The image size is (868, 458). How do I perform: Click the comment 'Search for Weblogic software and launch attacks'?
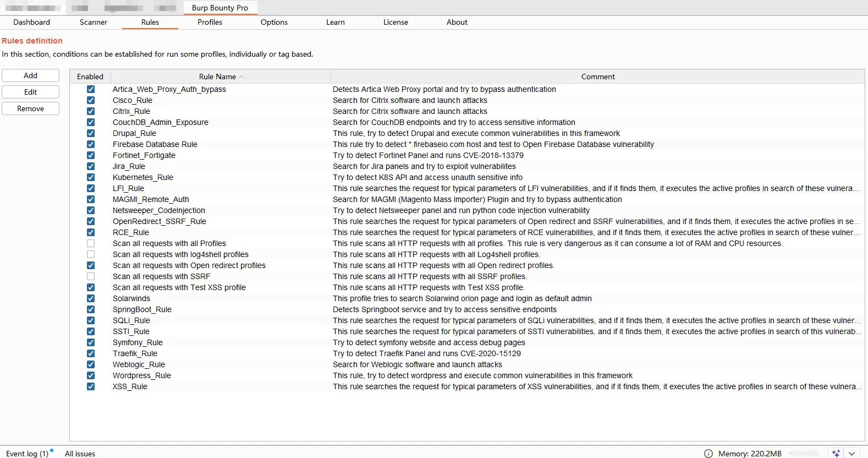click(417, 364)
